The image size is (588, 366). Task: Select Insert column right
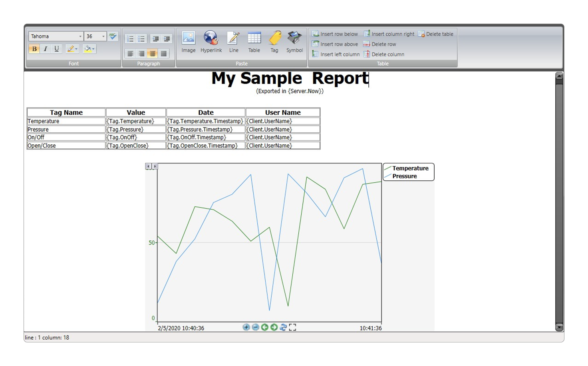coord(389,34)
